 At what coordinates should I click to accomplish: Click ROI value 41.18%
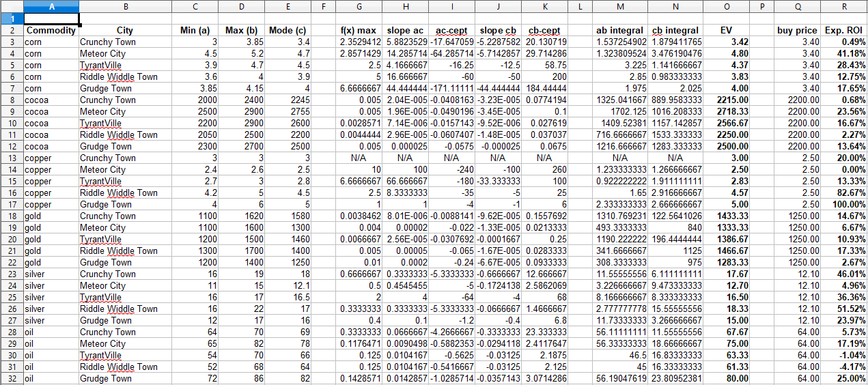click(x=845, y=53)
